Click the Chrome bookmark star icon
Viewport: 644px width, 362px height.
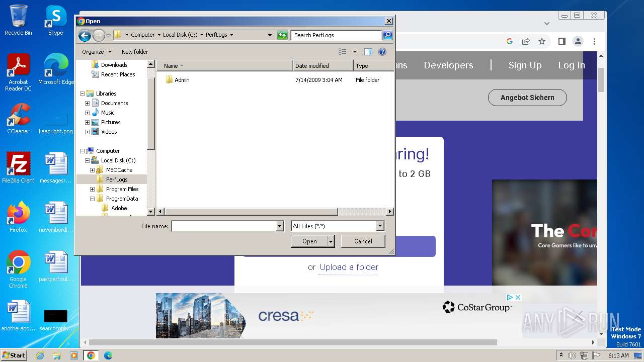542,41
